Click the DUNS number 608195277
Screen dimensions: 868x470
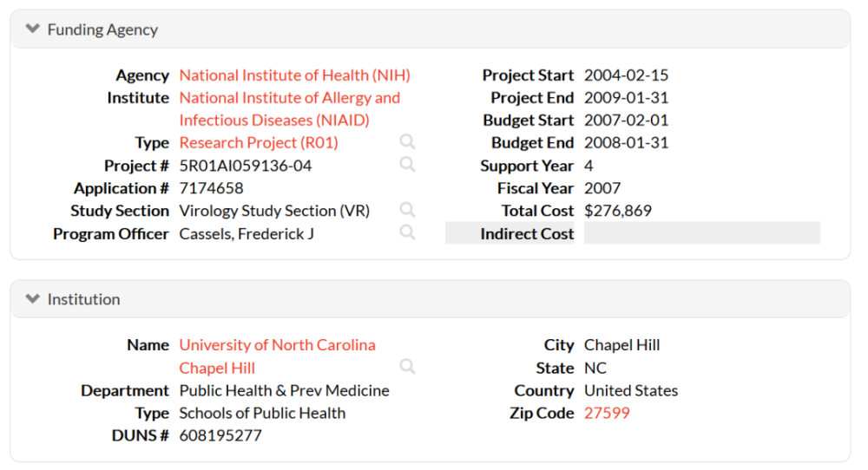click(220, 435)
